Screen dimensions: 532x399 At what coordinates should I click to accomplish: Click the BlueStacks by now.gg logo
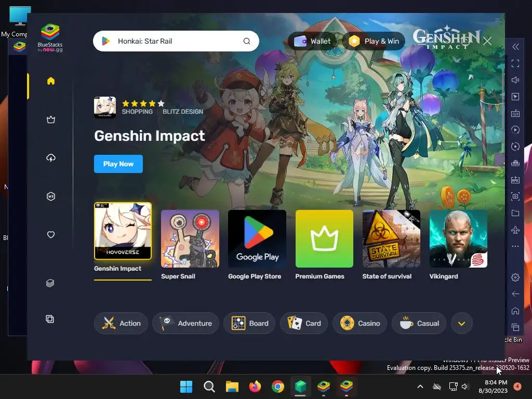50,37
